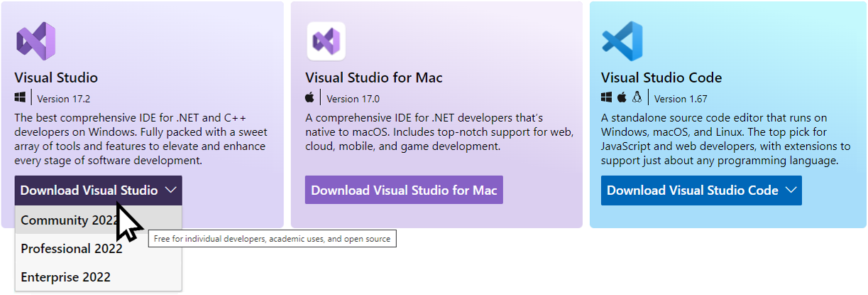Click Download Visual Studio for Mac button
Screen dimensions: 868x295
coord(404,191)
